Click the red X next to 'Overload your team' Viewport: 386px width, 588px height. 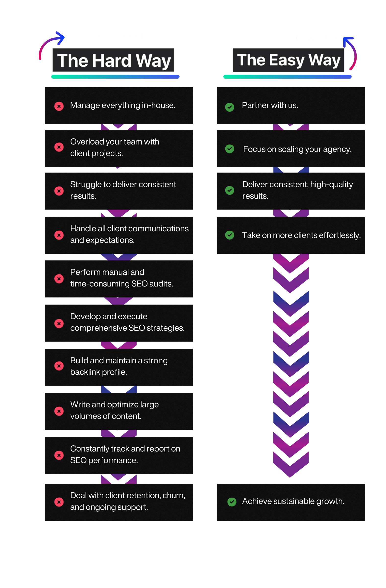point(59,147)
